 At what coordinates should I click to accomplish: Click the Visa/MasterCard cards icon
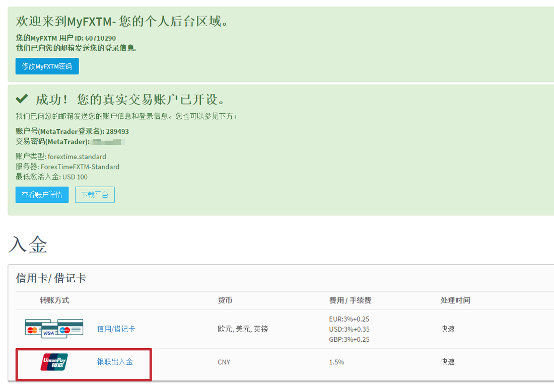(54, 329)
